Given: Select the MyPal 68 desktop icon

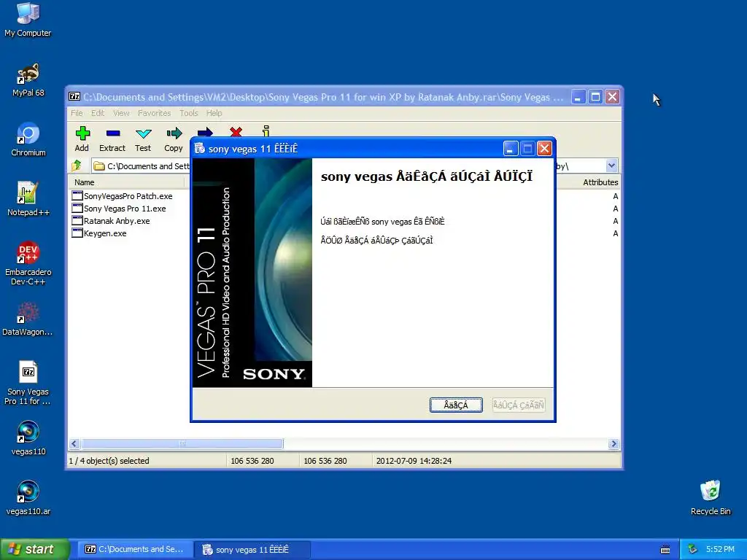Looking at the screenshot, I should [x=28, y=80].
